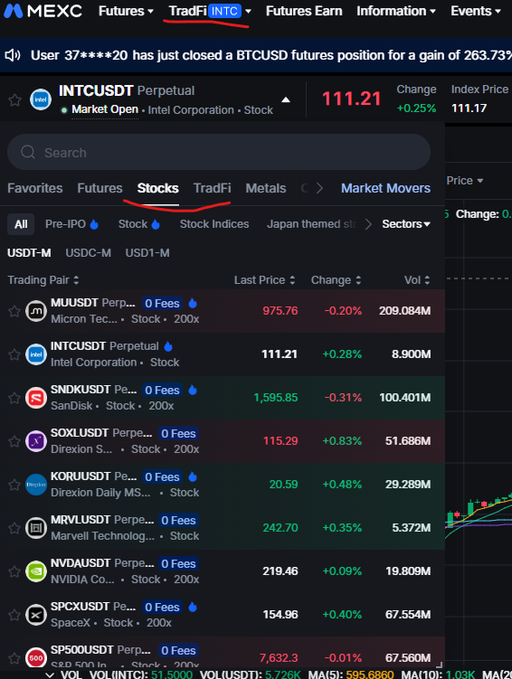Click the flame icon on KORUUSDT row
This screenshot has height=679, width=512.
(193, 476)
